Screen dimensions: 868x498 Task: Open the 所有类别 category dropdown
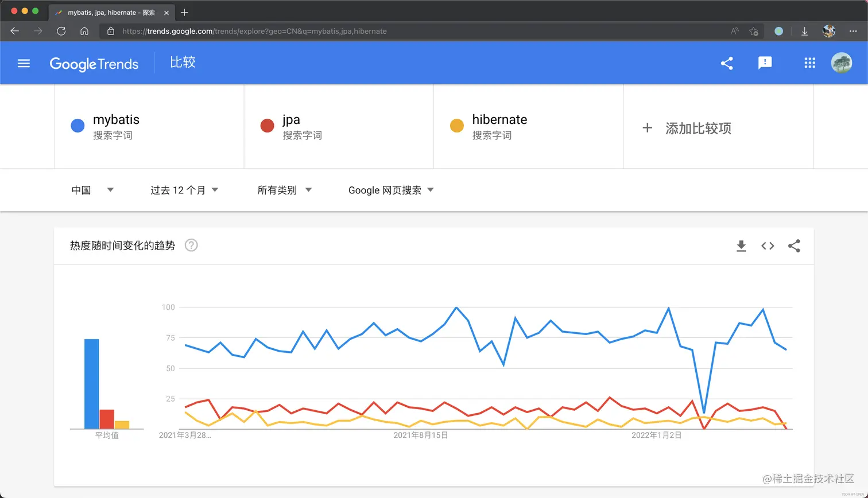[284, 190]
